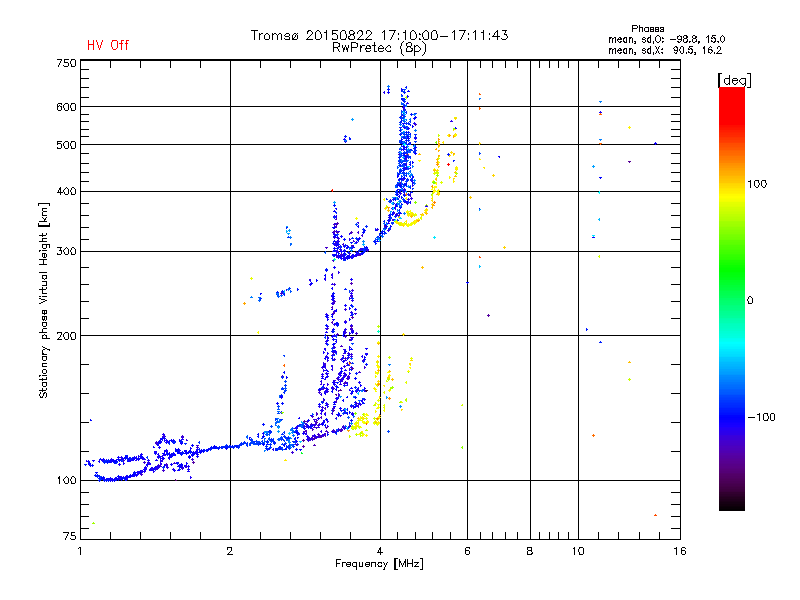Click the 'Frequency [MHz]' axis label
Image resolution: width=800 pixels, height=600 pixels.
tap(379, 564)
